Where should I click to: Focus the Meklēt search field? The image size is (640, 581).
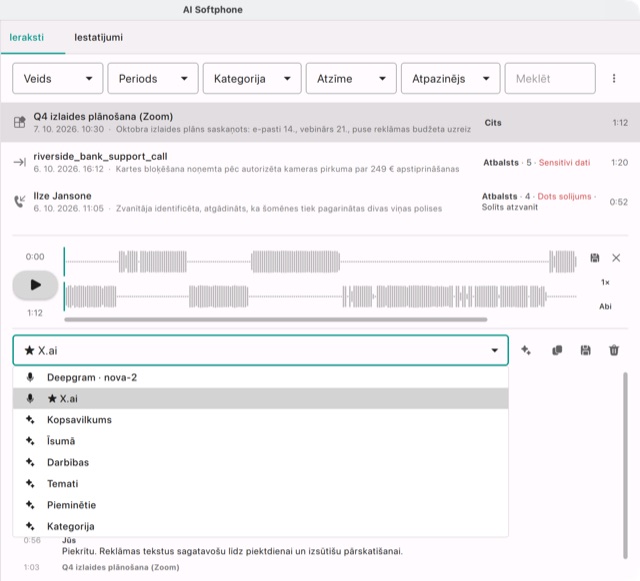[550, 78]
